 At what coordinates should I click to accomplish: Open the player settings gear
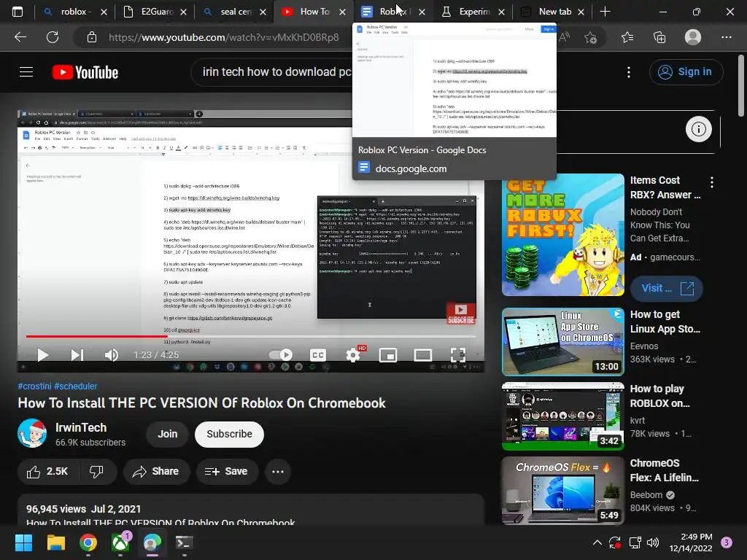point(353,355)
